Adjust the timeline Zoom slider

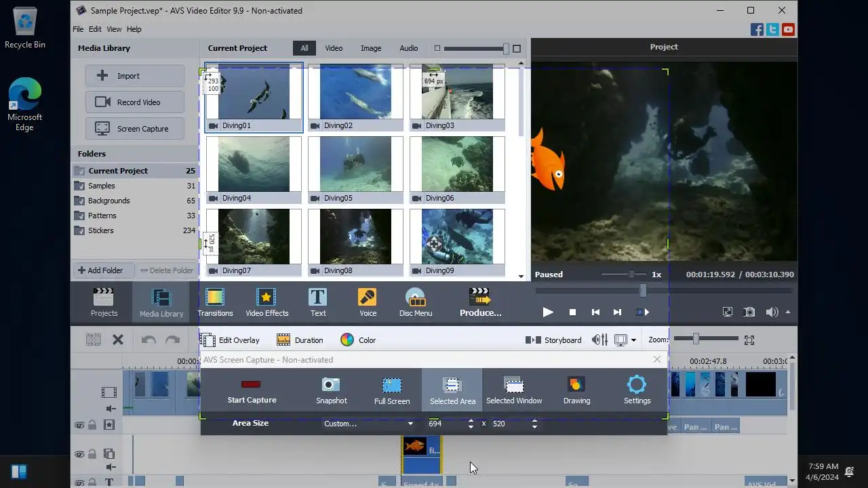[696, 338]
